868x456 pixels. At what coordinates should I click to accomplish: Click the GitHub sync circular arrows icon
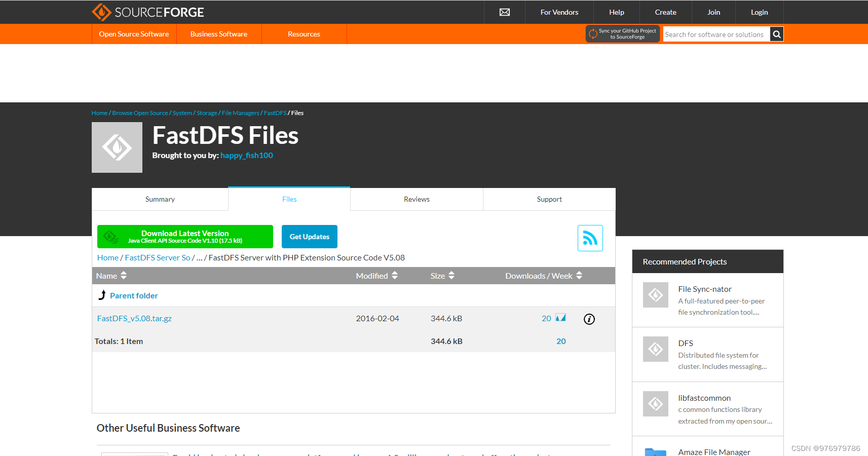593,34
